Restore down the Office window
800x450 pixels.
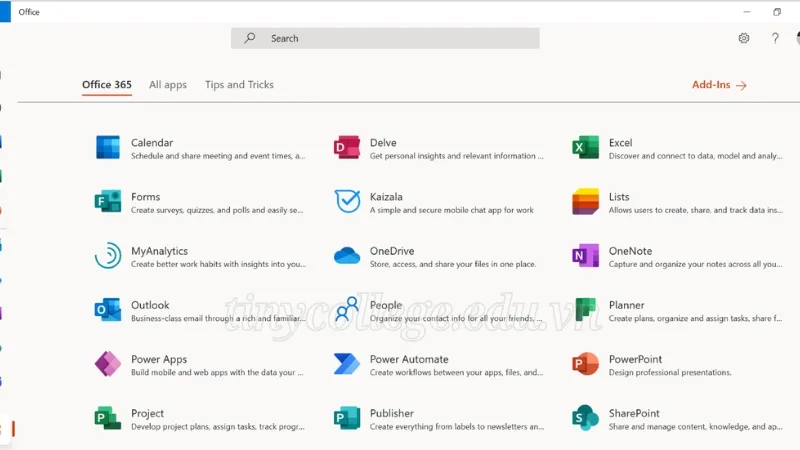(777, 12)
